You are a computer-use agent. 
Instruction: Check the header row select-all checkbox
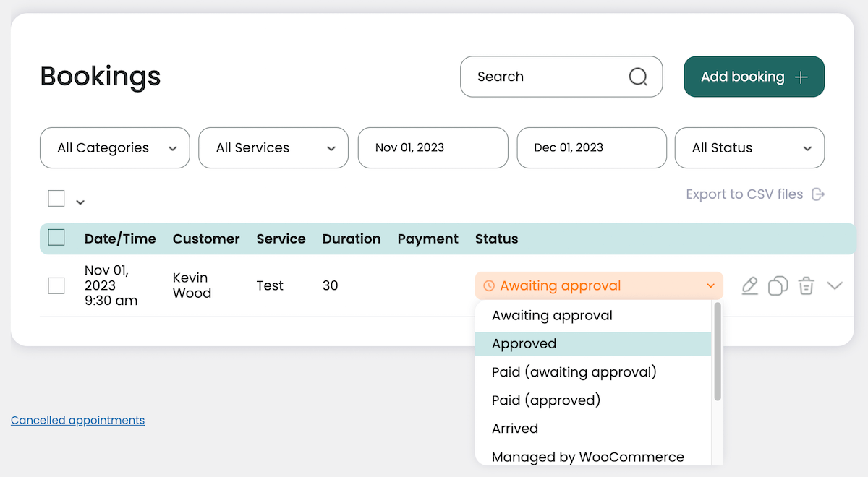click(56, 238)
